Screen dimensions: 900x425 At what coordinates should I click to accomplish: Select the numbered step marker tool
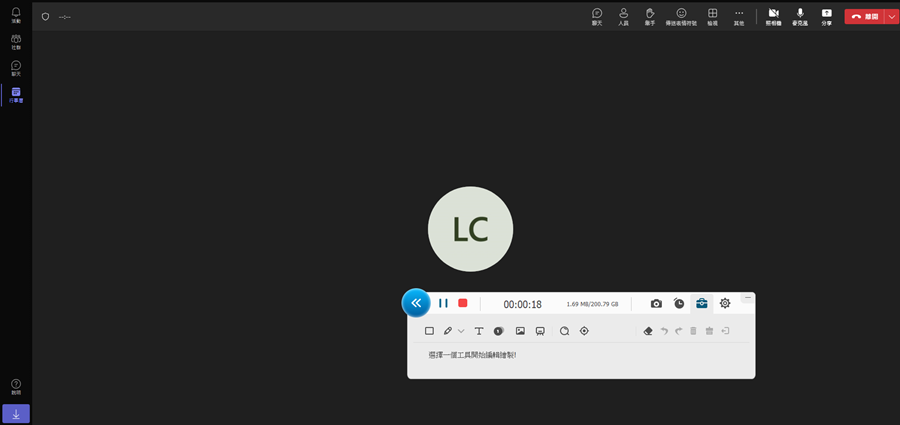(499, 331)
